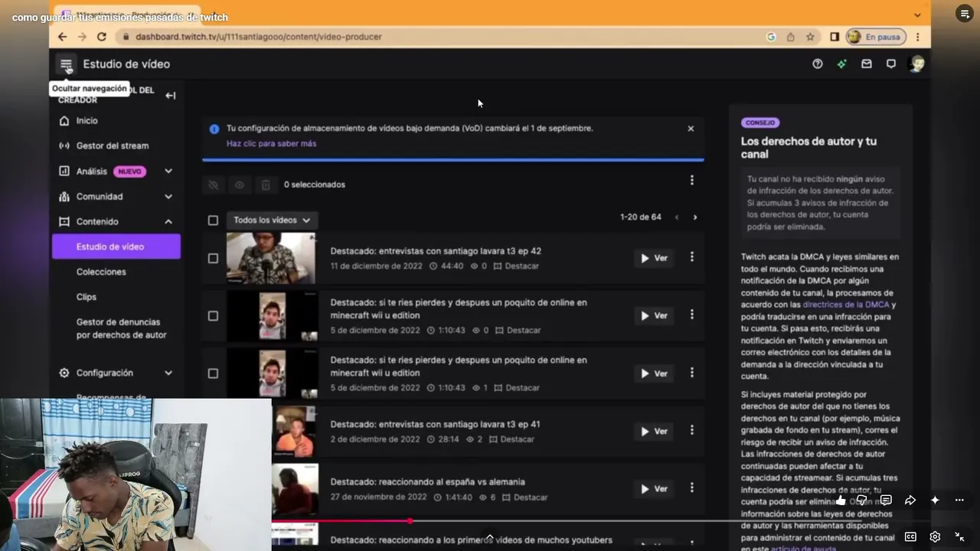Check the box for the minecraft video with 0 views
980x551 pixels.
[213, 315]
